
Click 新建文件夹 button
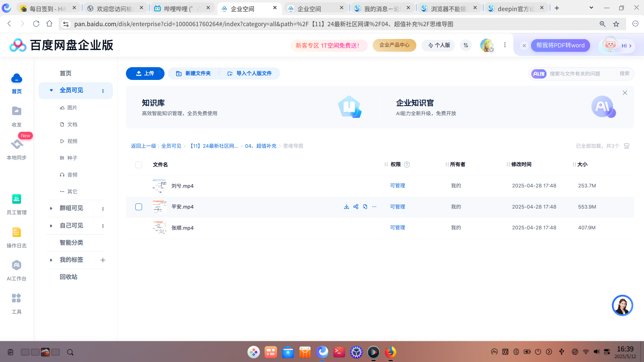193,74
